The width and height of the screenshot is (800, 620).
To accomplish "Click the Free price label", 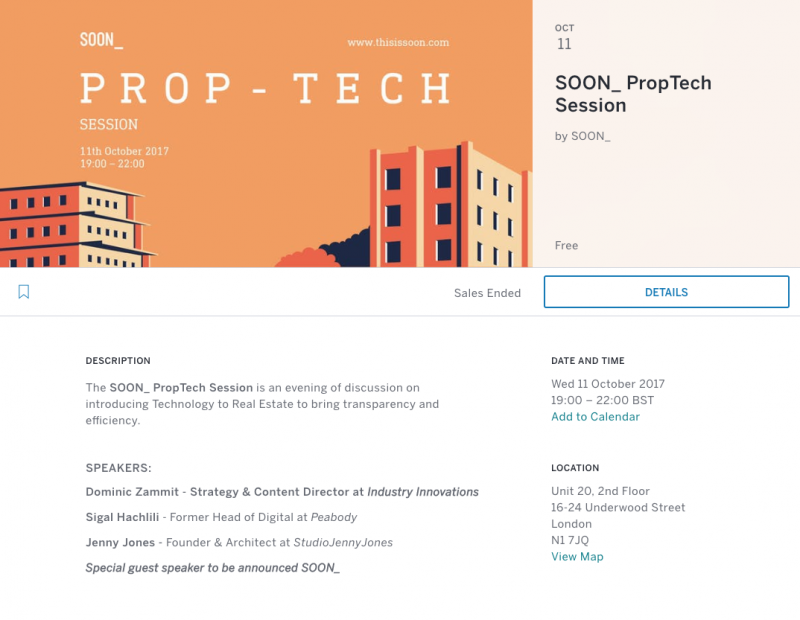I will coord(566,245).
